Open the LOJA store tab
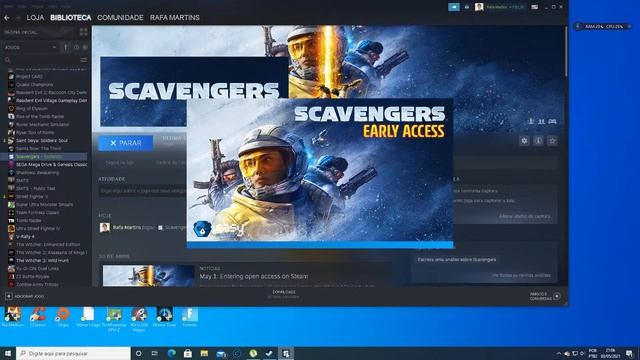Screen dimensions: 640x360 click(x=35, y=18)
